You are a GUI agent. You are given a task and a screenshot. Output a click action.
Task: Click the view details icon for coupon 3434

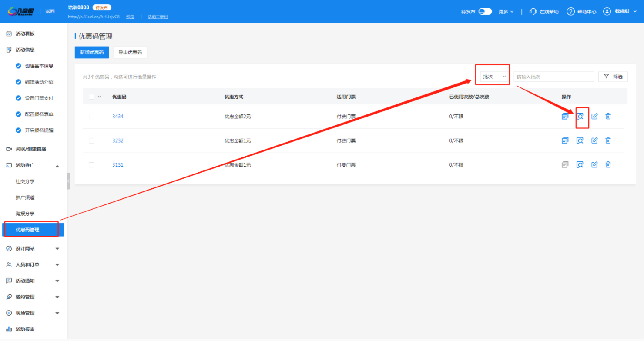(580, 117)
